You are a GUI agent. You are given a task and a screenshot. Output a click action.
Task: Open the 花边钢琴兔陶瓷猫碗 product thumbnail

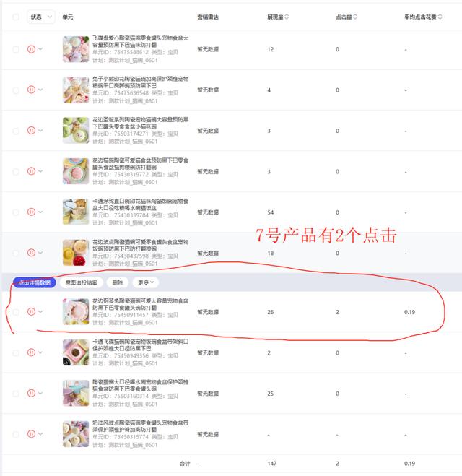76,311
